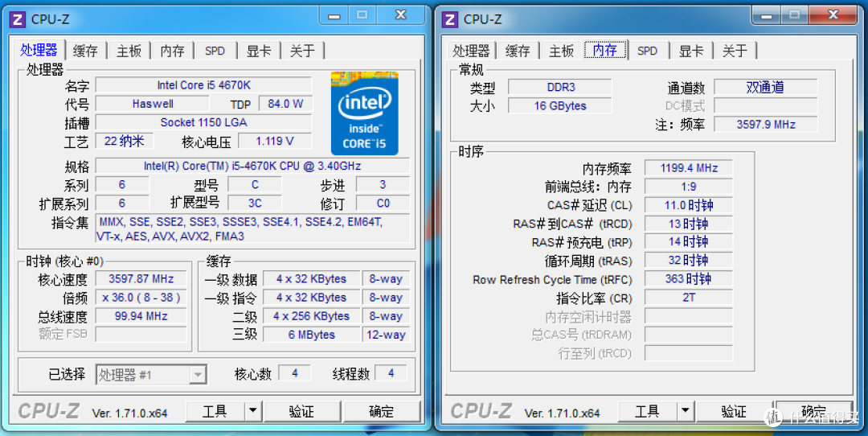The image size is (868, 436).
Task: Open the SPD tab in left CPU-Z window
Action: (x=215, y=51)
